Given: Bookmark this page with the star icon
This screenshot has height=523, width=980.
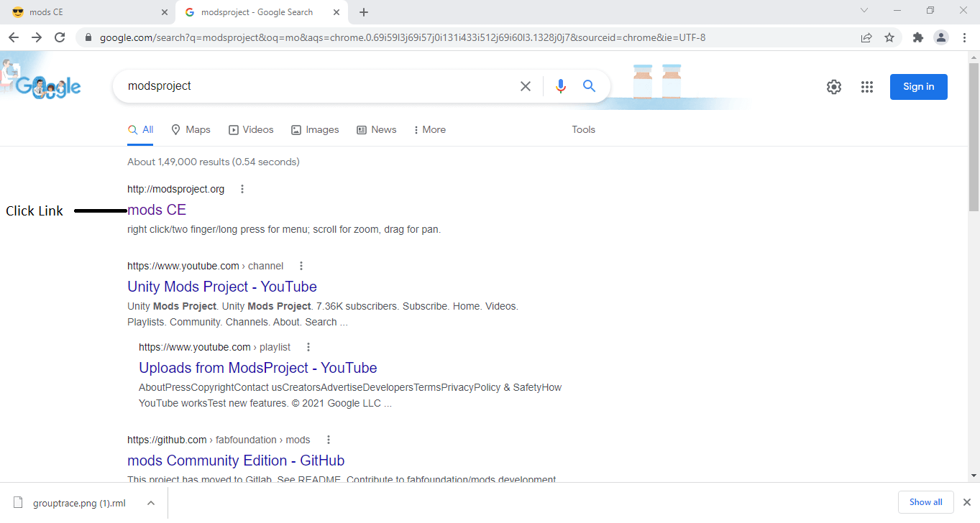Looking at the screenshot, I should (x=889, y=37).
